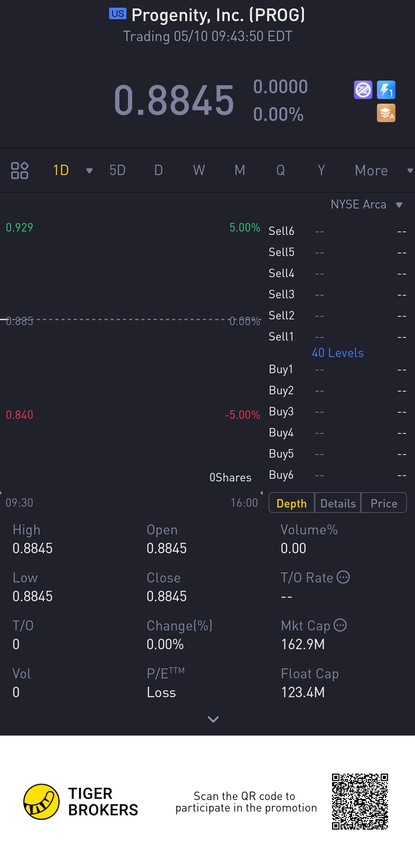Viewport: 415px width, 868px height.
Task: Tap the promotion QR code
Action: tap(360, 802)
